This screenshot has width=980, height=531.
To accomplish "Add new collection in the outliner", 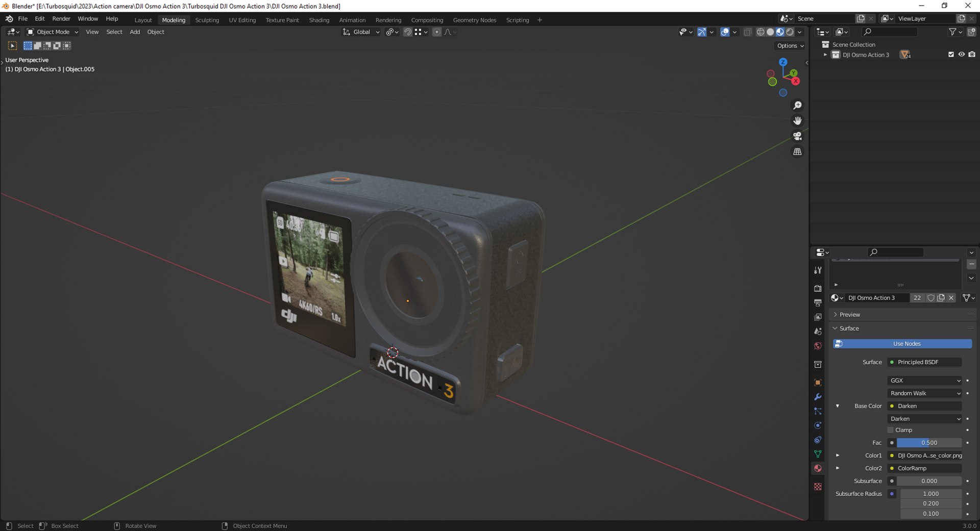I will (971, 32).
